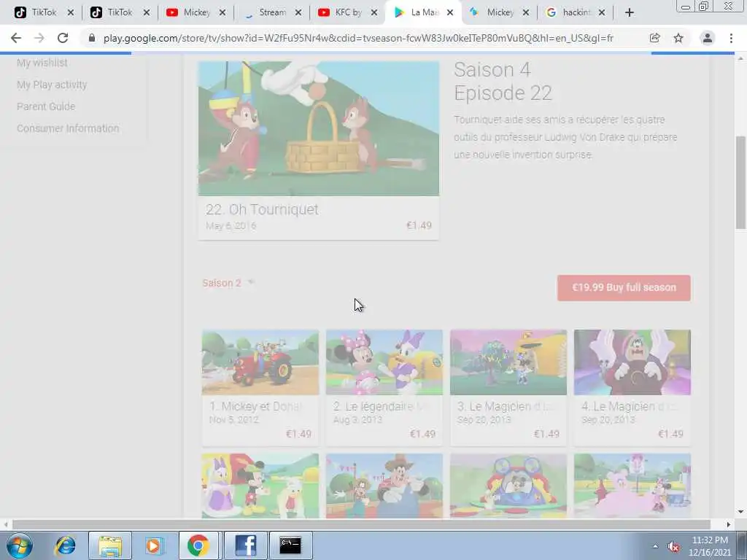Close the first TikTok tab
Viewport: 747px width, 560px height.
click(x=71, y=12)
